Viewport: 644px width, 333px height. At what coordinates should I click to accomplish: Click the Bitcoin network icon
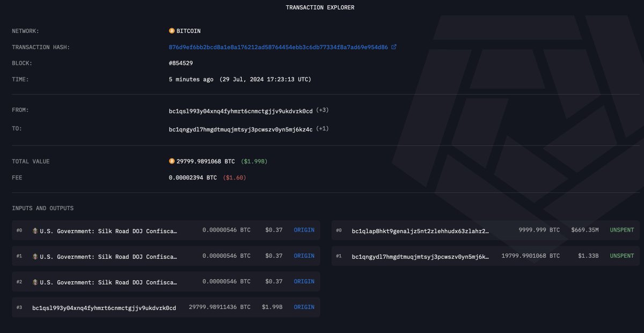pyautogui.click(x=172, y=31)
